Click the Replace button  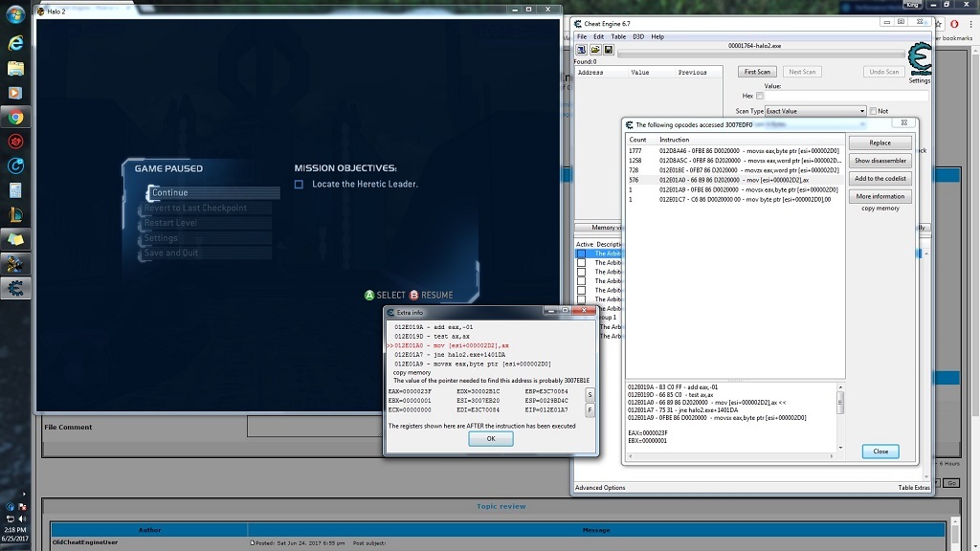[880, 143]
